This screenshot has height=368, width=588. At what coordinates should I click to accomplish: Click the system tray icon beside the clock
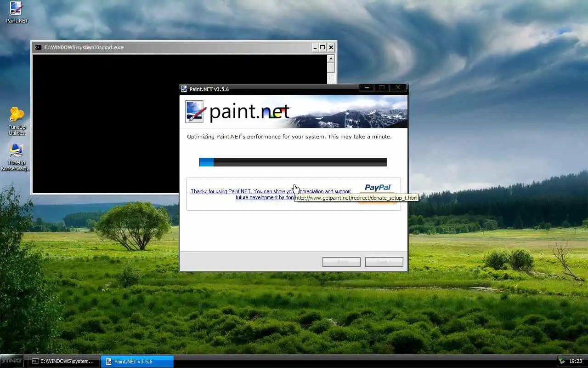tap(562, 361)
